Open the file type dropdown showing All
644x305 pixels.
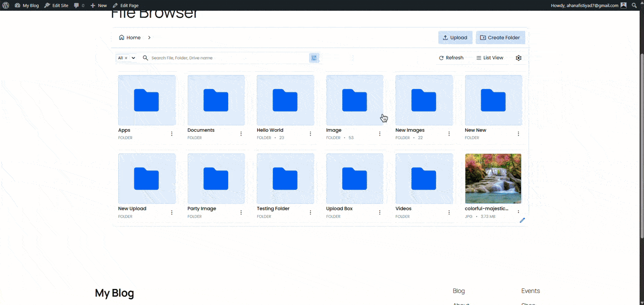coord(133,57)
